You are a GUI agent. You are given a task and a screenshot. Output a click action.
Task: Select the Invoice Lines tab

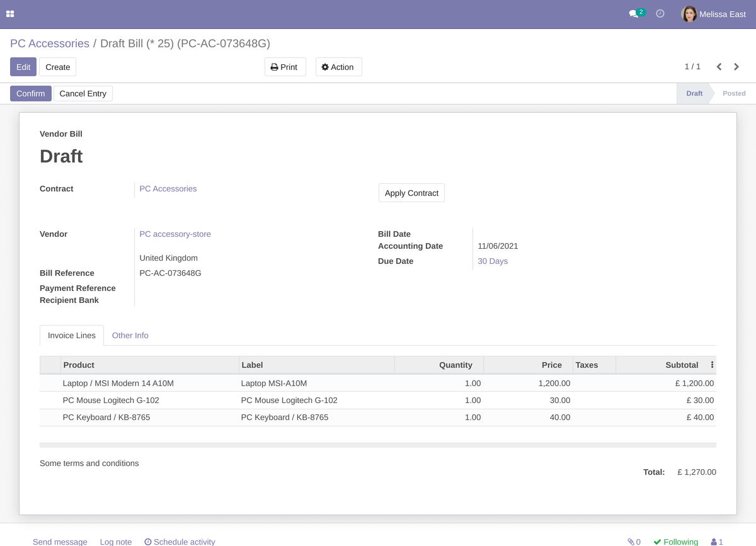(72, 336)
